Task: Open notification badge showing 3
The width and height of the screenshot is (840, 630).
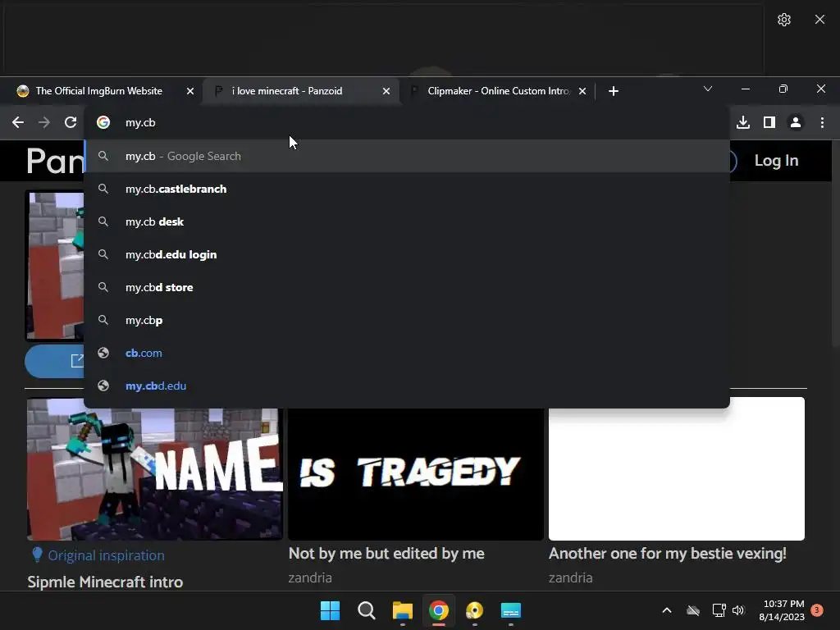Action: (x=817, y=610)
